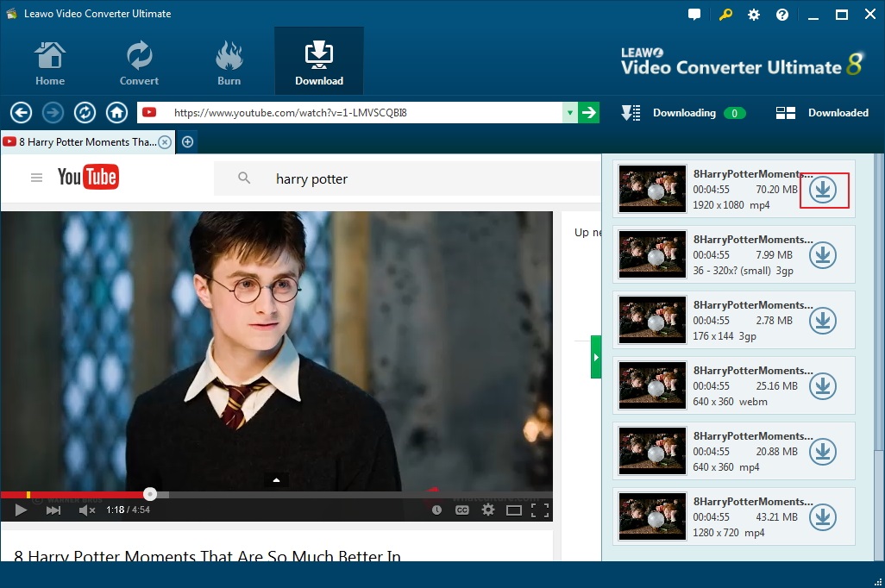Expand the up-arrow panel on the video
The height and width of the screenshot is (588, 885).
pos(277,480)
